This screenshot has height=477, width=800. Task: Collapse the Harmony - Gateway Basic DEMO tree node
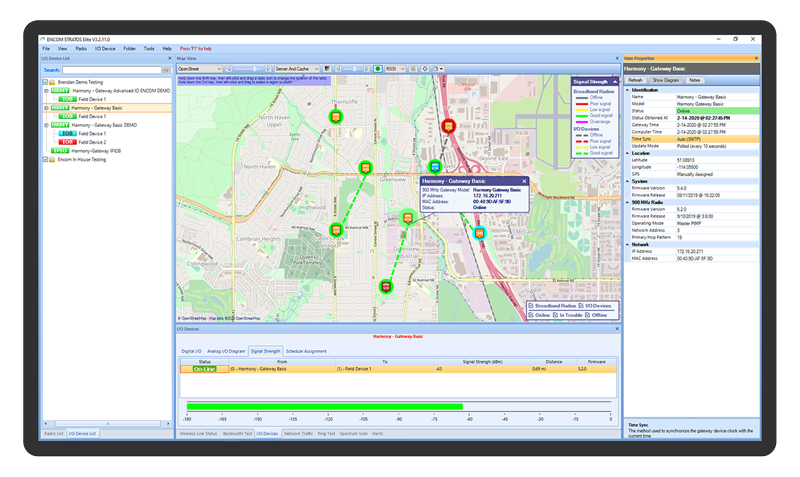point(46,125)
